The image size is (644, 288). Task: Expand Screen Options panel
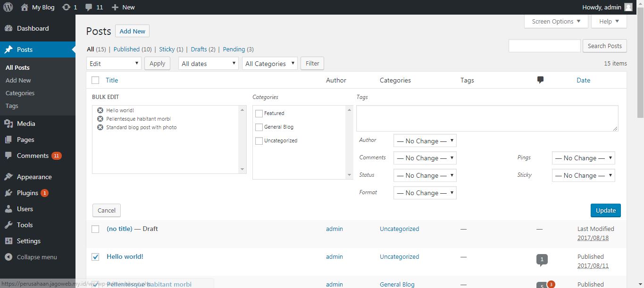[x=556, y=21]
